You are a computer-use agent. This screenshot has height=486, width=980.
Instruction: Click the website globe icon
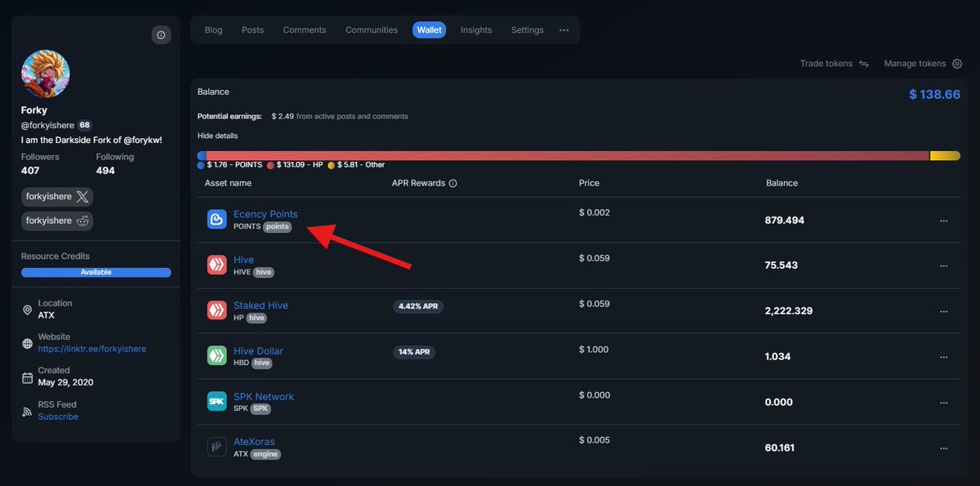27,343
